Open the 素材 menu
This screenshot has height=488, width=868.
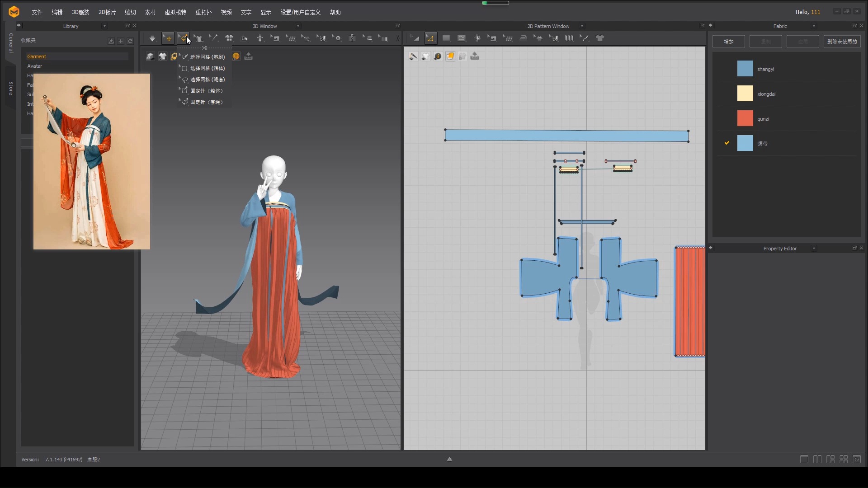pyautogui.click(x=150, y=12)
